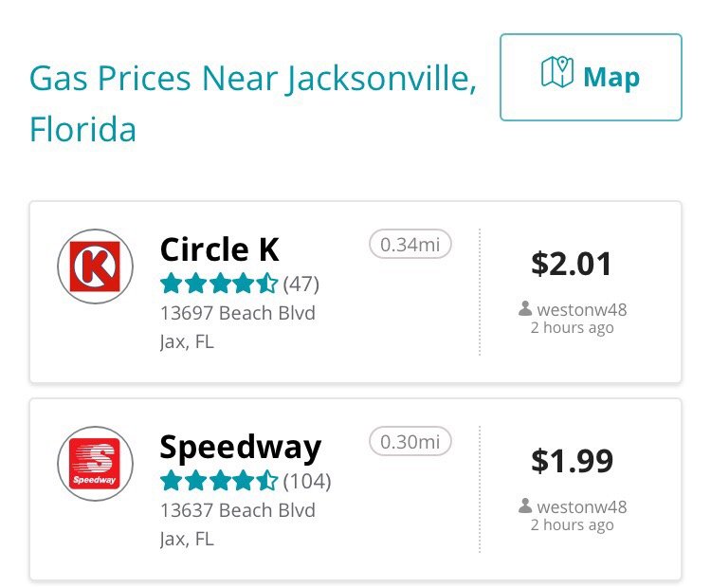Click the map pin icon
Screen dimensions: 711x588
(x=557, y=72)
